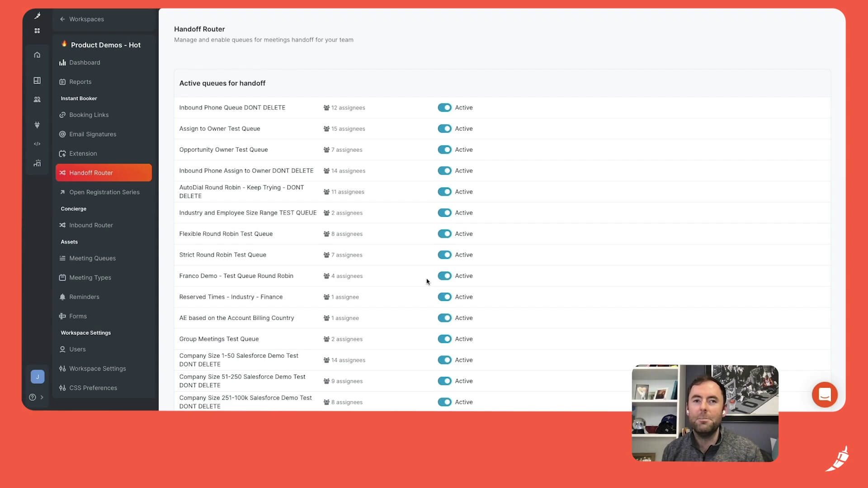This screenshot has height=488, width=868.
Task: Click the apps grid icon
Action: coord(37,31)
